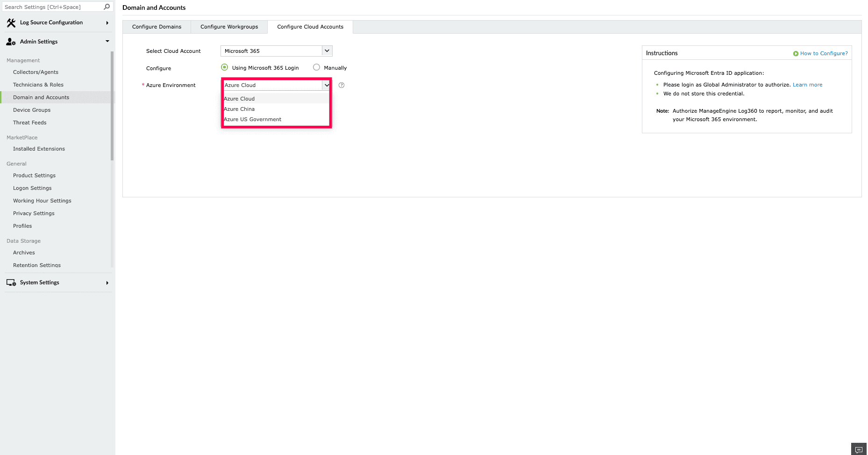This screenshot has height=455, width=868.
Task: Select the Using Microsoft 365 Login radio button
Action: pyautogui.click(x=224, y=67)
